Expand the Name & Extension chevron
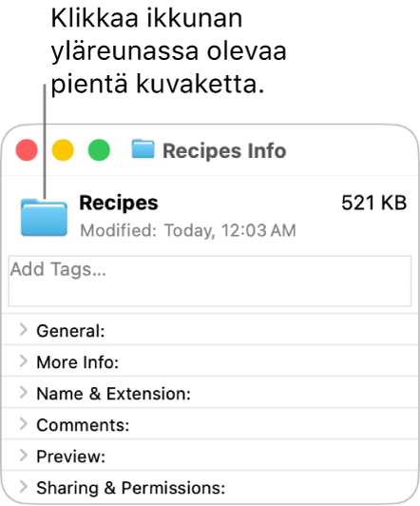The width and height of the screenshot is (420, 506). (23, 393)
